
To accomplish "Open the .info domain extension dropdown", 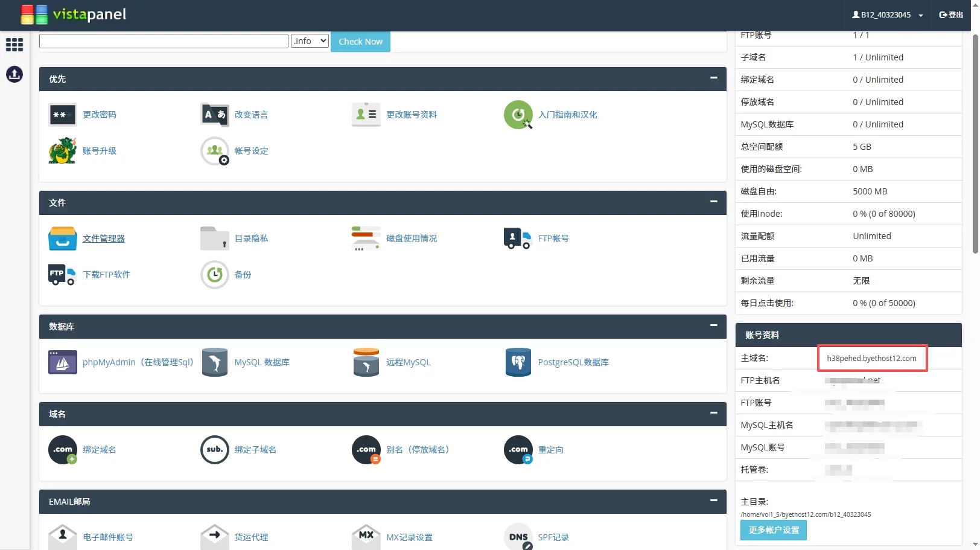I will [x=310, y=41].
